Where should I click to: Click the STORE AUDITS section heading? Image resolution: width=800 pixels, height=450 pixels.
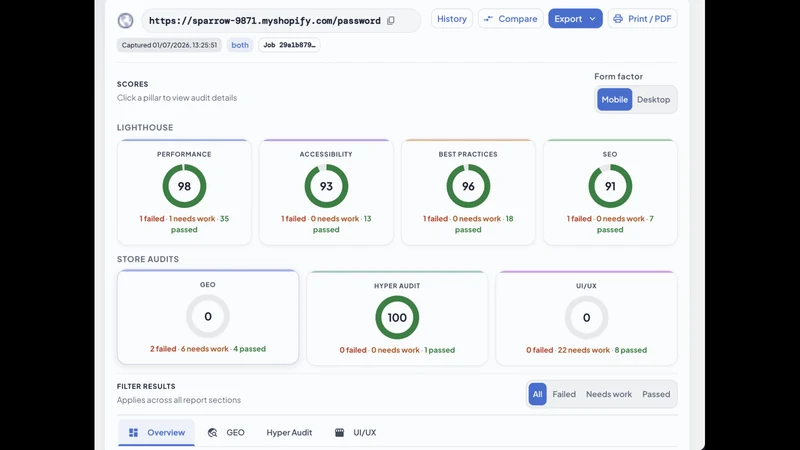click(148, 259)
